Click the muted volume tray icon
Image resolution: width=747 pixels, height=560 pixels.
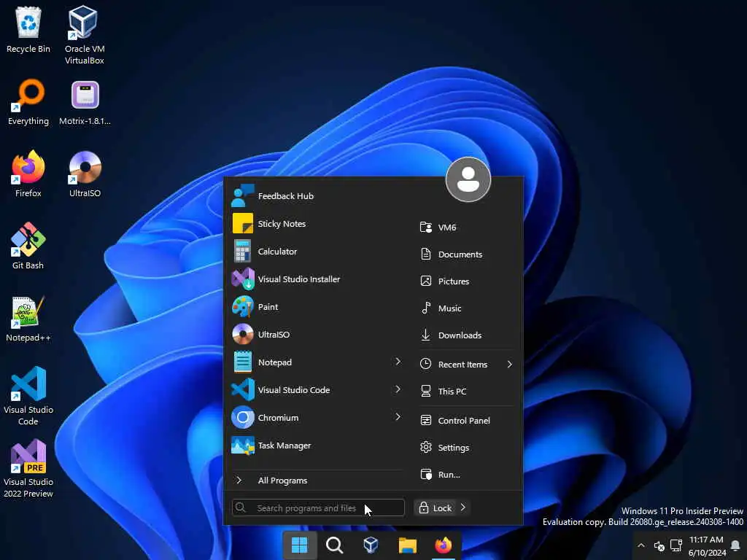click(x=659, y=545)
